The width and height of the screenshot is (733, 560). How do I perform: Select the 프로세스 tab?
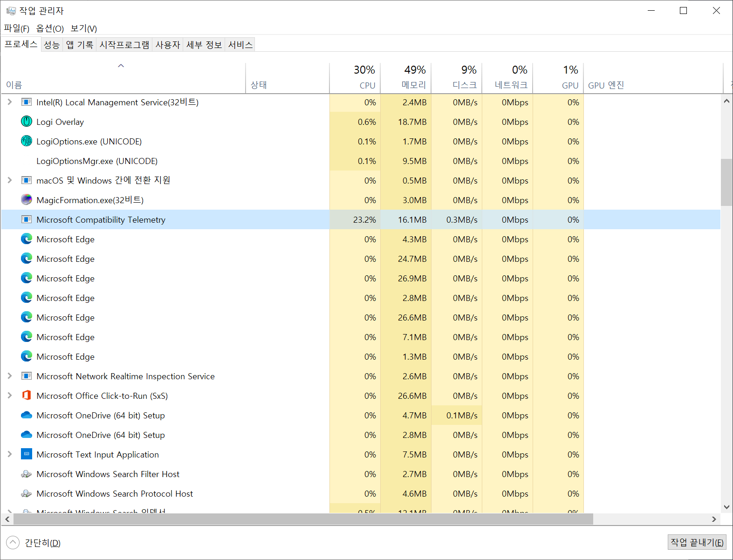point(21,44)
